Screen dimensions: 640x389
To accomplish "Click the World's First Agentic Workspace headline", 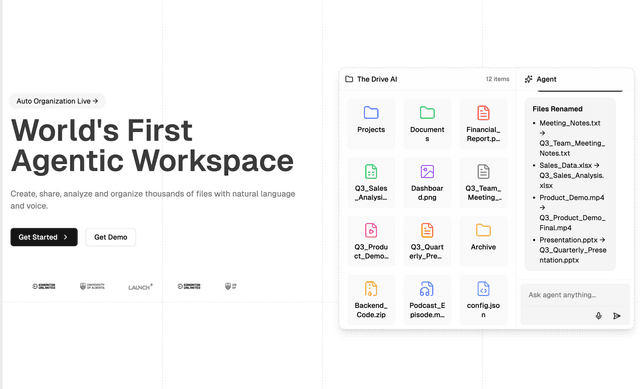I will (152, 146).
